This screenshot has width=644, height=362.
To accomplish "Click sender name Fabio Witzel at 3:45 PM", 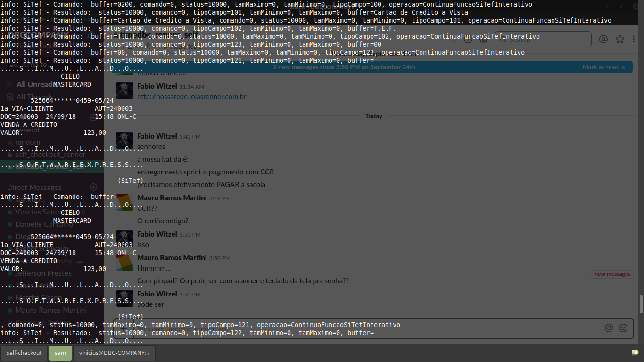I will [x=157, y=136].
